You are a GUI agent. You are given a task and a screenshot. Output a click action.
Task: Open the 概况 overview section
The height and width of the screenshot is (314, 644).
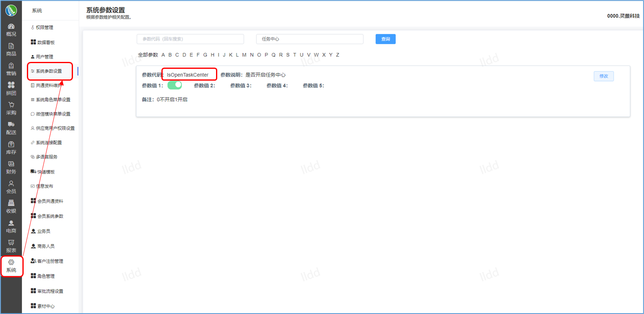click(x=11, y=30)
